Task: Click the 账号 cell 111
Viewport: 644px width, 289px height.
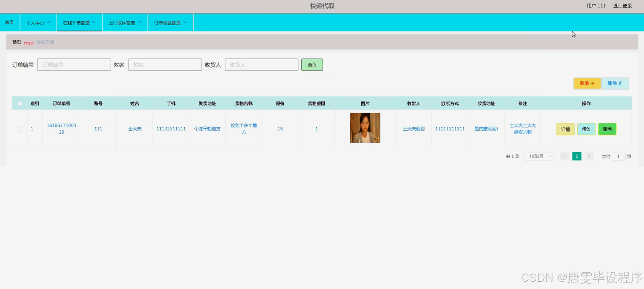Action: (x=98, y=129)
